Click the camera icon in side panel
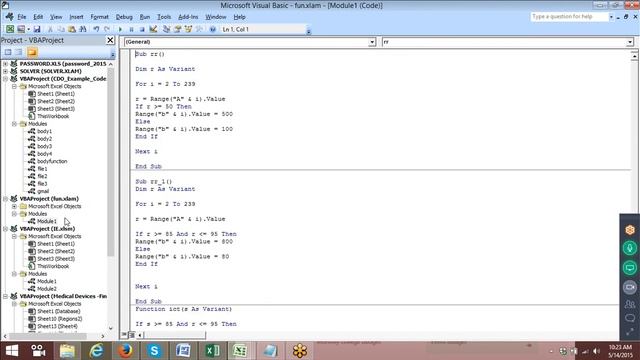The width and height of the screenshot is (640, 360). point(630,287)
